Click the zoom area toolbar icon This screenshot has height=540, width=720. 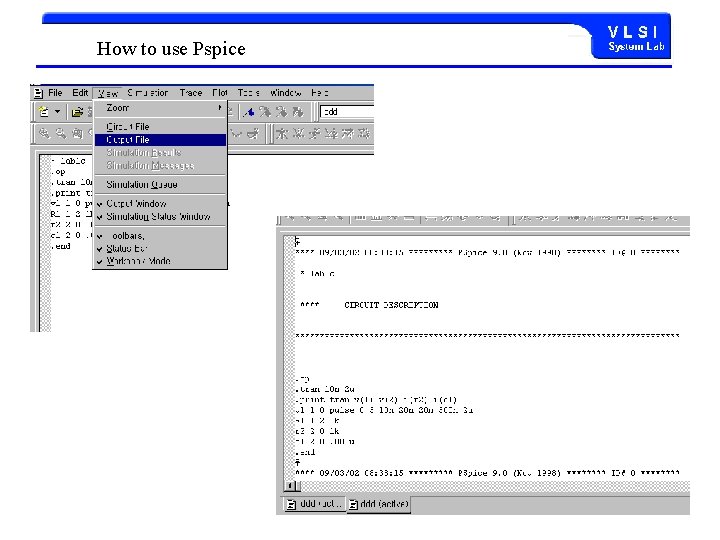tap(77, 133)
